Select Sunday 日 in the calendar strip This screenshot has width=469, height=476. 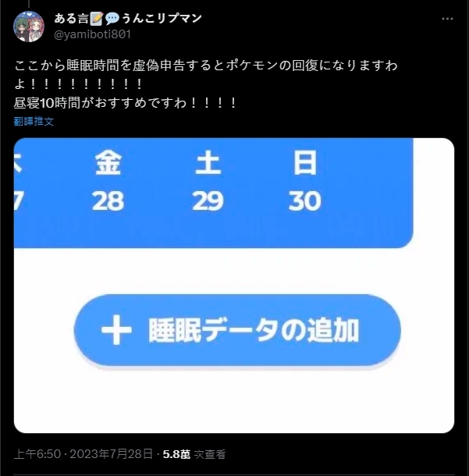click(x=305, y=163)
